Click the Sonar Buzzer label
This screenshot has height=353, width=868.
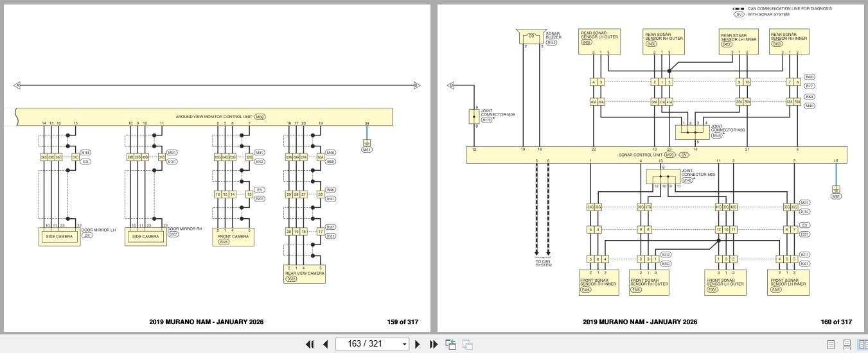[x=553, y=35]
